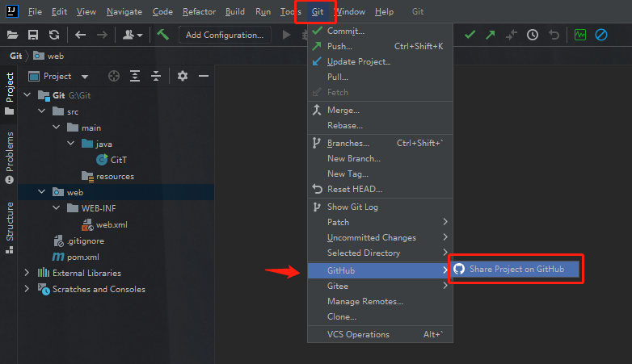Select Clone... in the Git menu

point(380,316)
